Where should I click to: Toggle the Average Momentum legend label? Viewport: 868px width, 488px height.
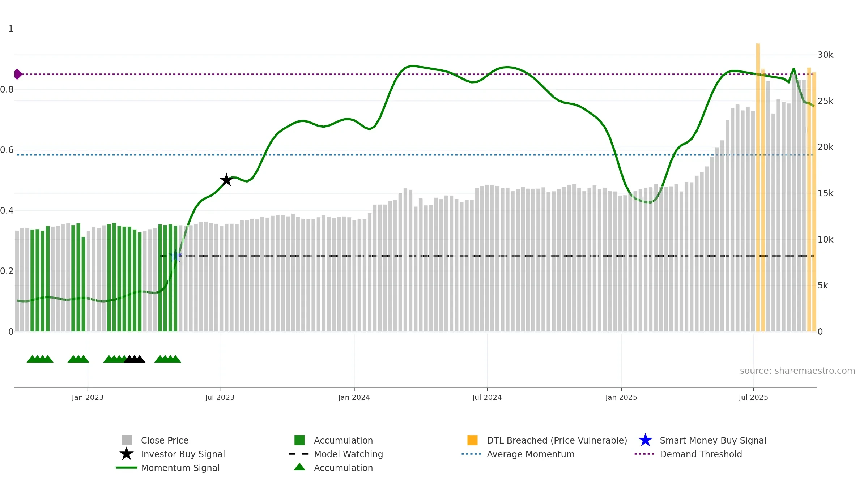(x=531, y=454)
